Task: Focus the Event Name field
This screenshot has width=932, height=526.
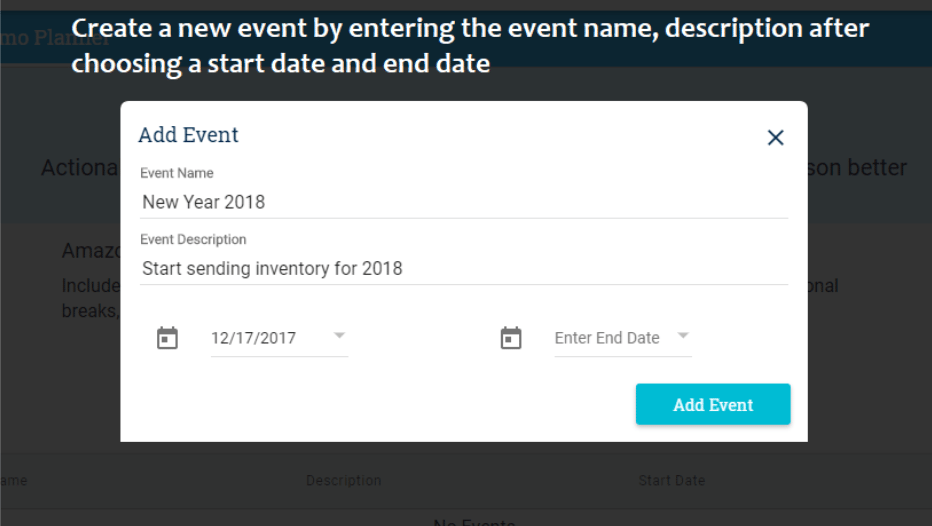Action: tap(464, 203)
